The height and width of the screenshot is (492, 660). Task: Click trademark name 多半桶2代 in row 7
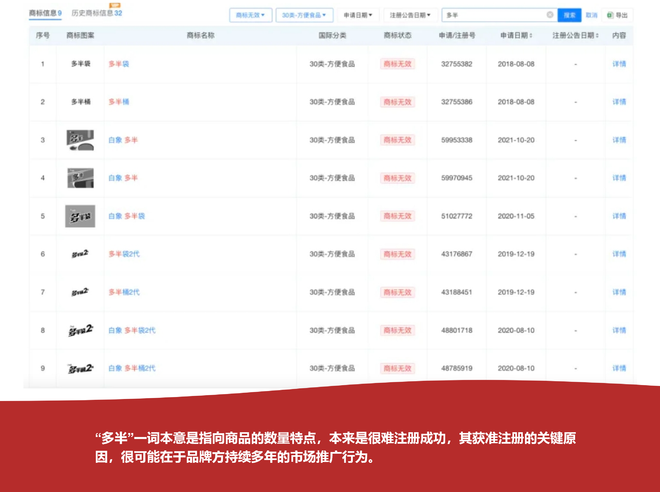(124, 292)
